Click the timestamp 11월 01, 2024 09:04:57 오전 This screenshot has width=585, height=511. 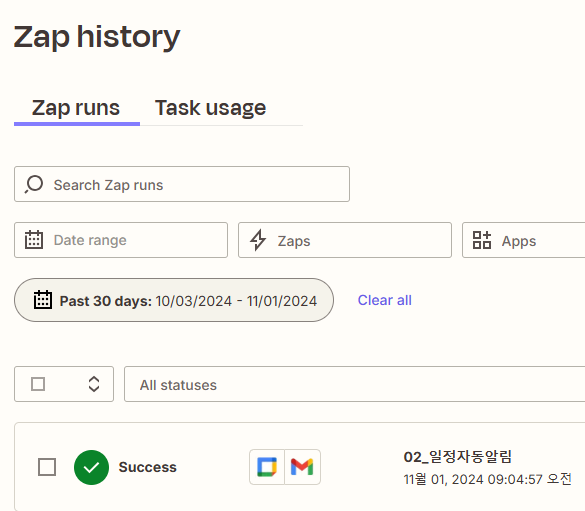tap(487, 479)
